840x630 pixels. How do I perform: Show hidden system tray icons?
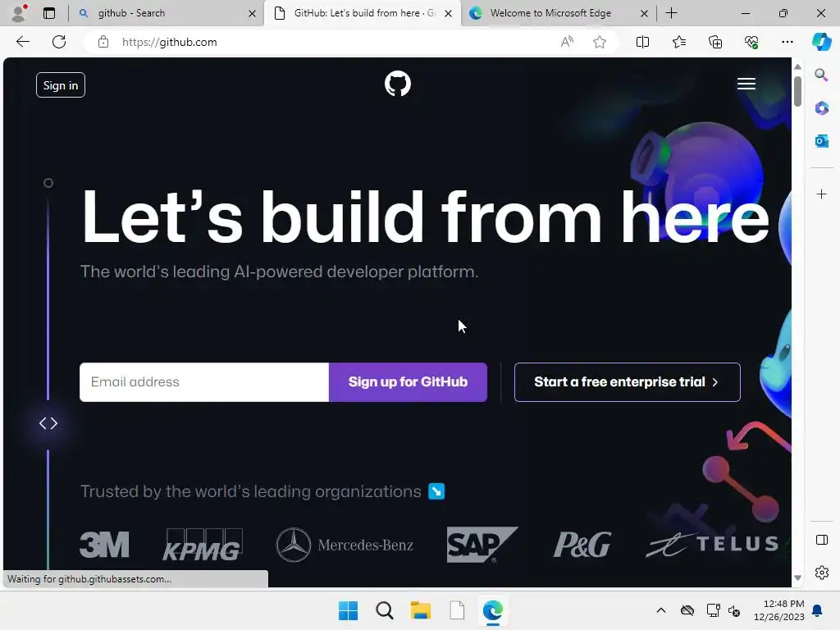661,610
